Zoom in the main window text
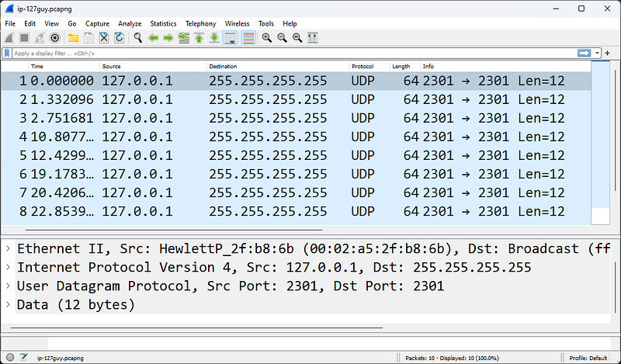Screen dimensions: 621x364 coord(267,38)
